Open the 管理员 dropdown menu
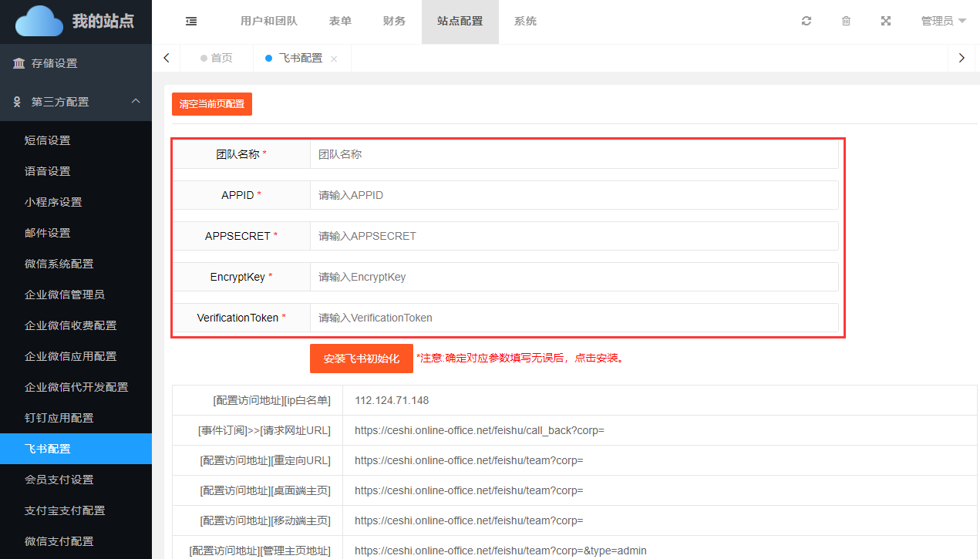980x559 pixels. coord(943,22)
